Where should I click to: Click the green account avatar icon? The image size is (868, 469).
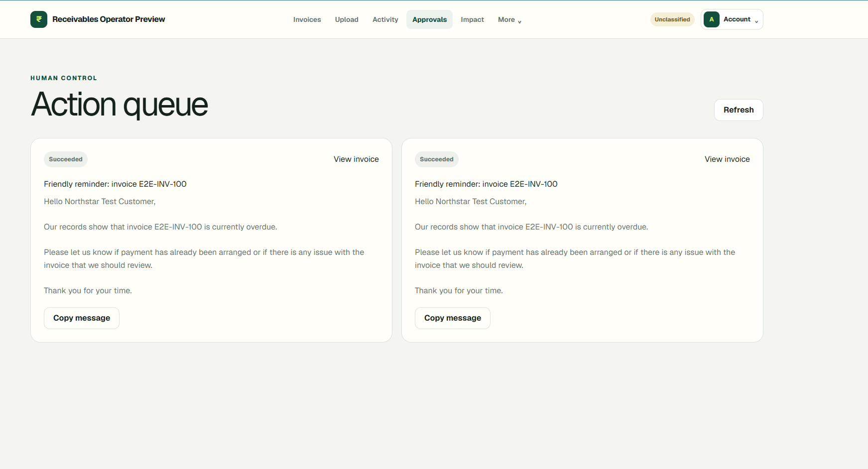(712, 19)
